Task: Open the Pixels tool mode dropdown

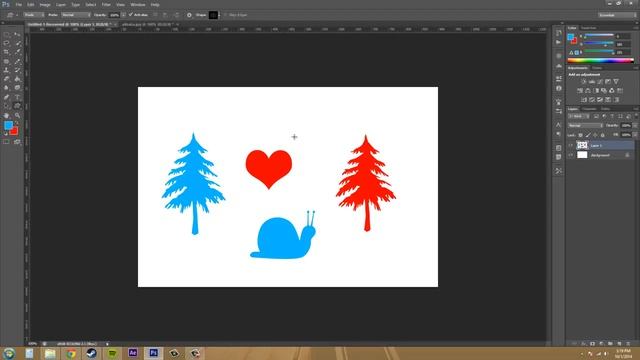Action: 34,15
